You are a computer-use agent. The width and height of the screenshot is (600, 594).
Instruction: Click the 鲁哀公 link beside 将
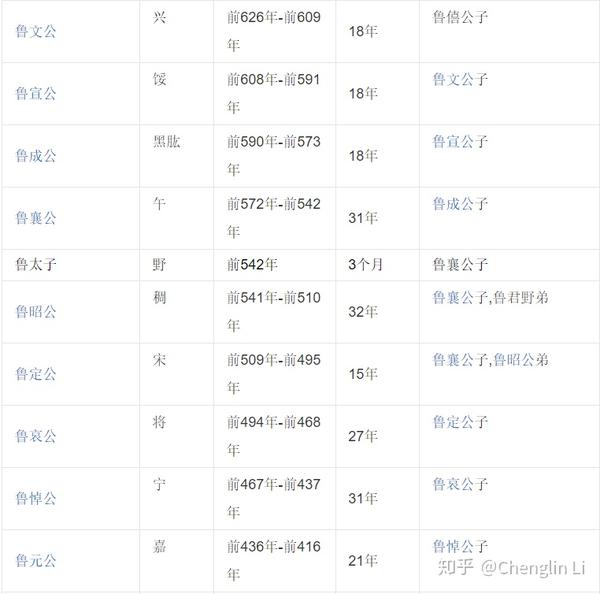35,436
